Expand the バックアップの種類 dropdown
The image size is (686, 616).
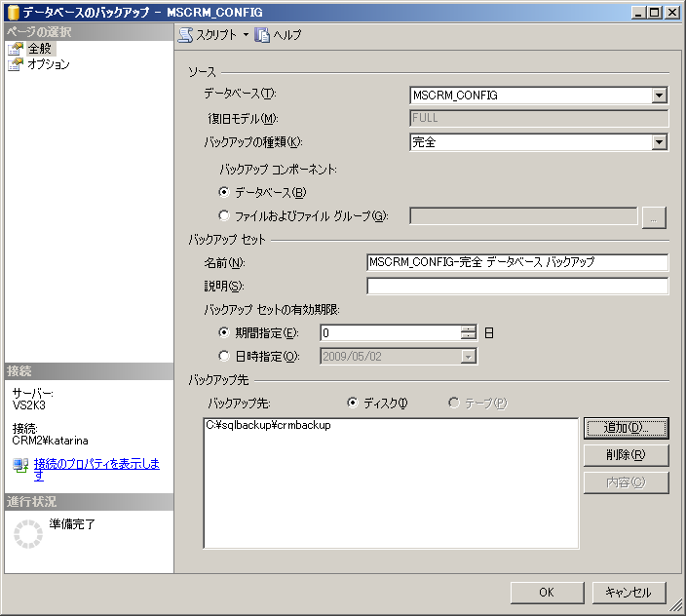coord(659,141)
